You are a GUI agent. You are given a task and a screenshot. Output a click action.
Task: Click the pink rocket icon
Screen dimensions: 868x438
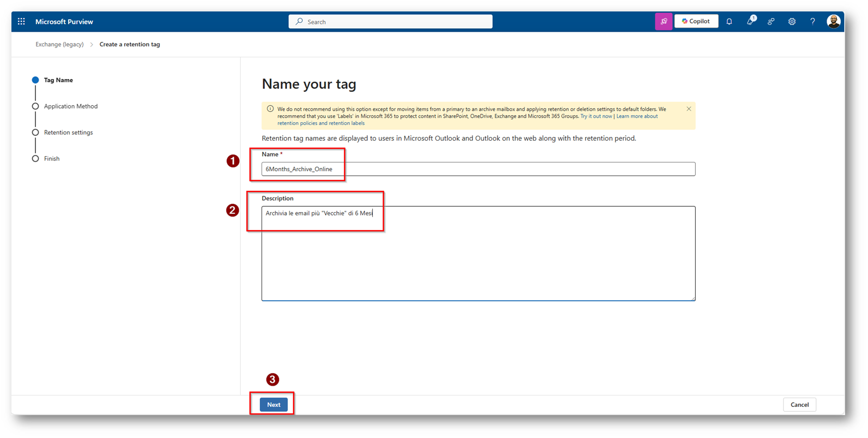(x=663, y=22)
